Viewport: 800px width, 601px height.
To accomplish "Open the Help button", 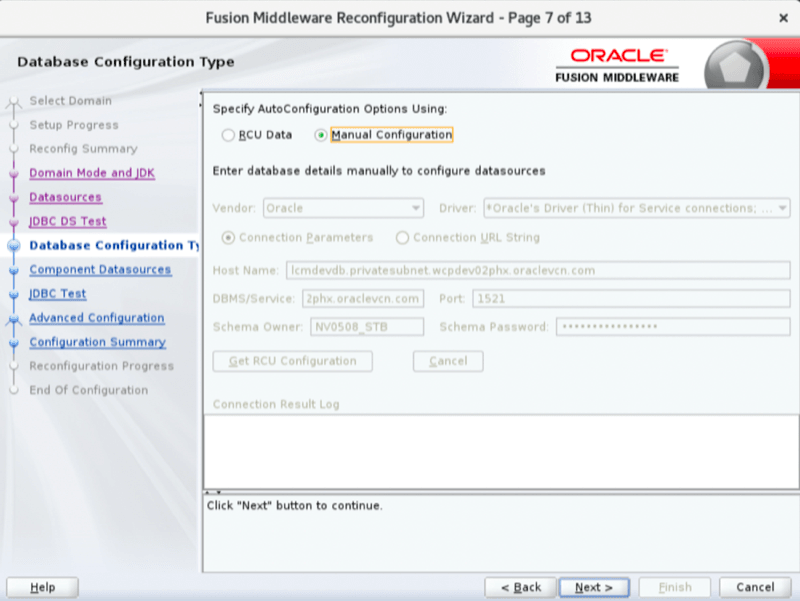I will click(x=42, y=587).
